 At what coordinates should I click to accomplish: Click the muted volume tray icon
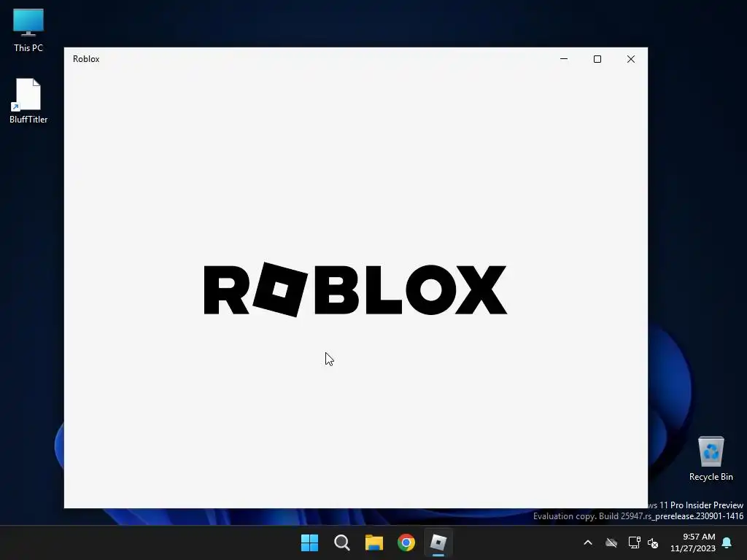[653, 542]
